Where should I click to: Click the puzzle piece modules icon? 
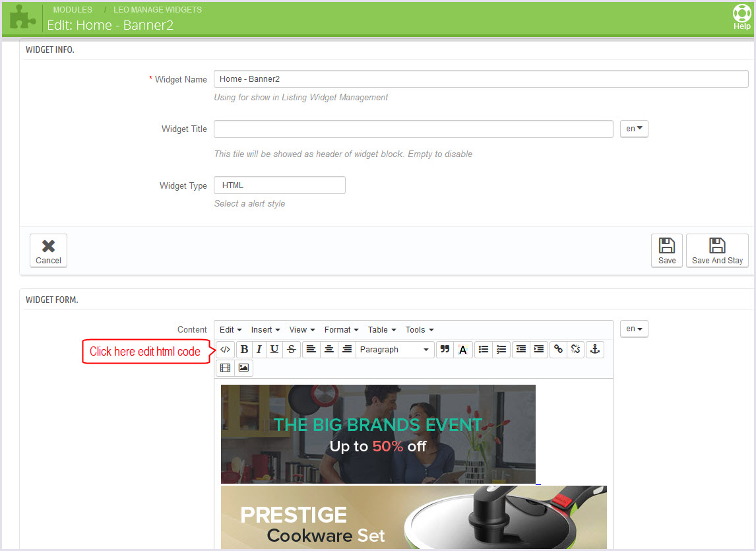point(22,18)
